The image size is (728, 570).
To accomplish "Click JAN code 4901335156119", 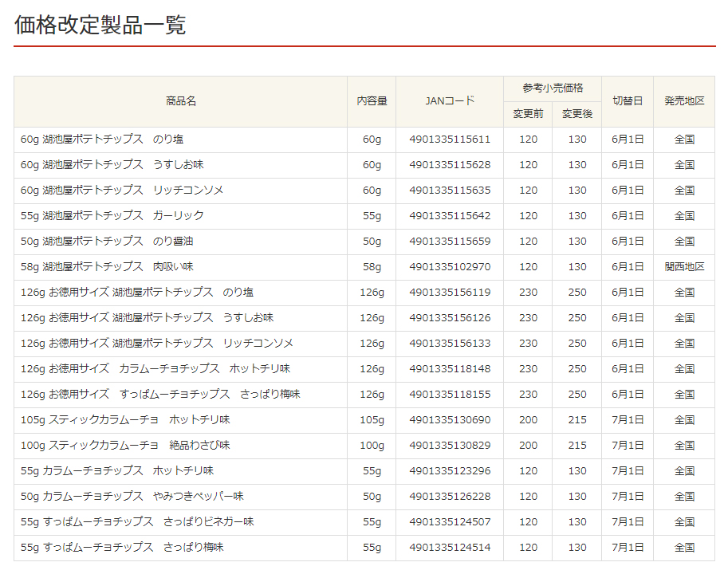I will pyautogui.click(x=450, y=293).
